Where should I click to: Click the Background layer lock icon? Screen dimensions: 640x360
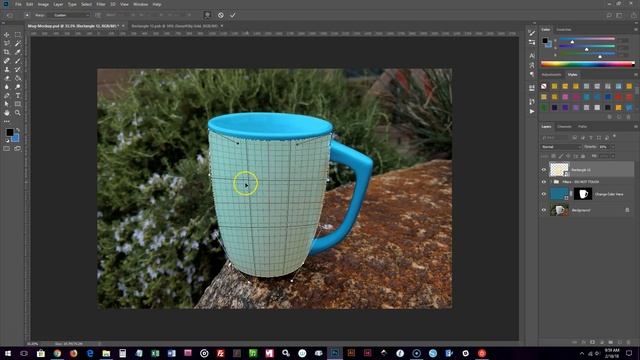627,210
